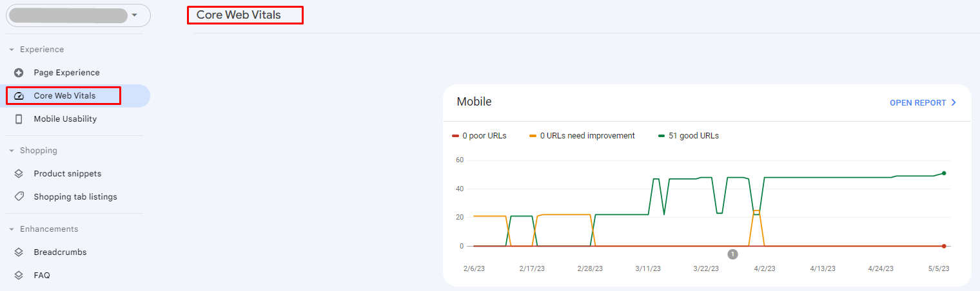Toggle the good URLs legend series
Image resolution: width=980 pixels, height=291 pixels.
pyautogui.click(x=688, y=136)
